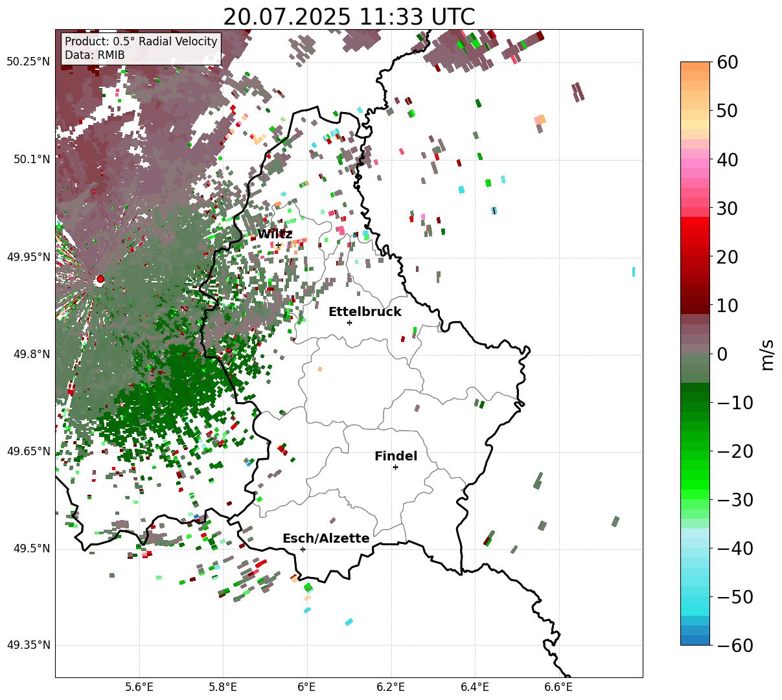Click the 5.6°E longitude label

click(139, 687)
